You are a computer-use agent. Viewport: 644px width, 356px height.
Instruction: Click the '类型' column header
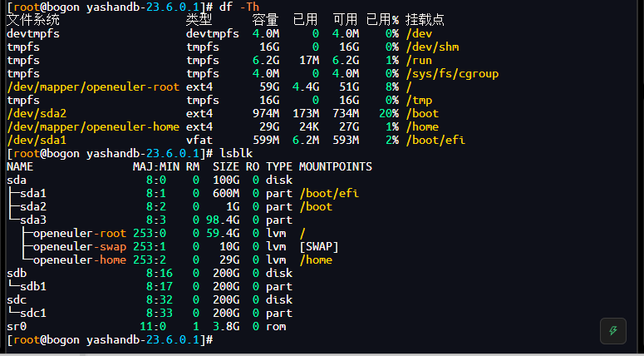coord(199,20)
